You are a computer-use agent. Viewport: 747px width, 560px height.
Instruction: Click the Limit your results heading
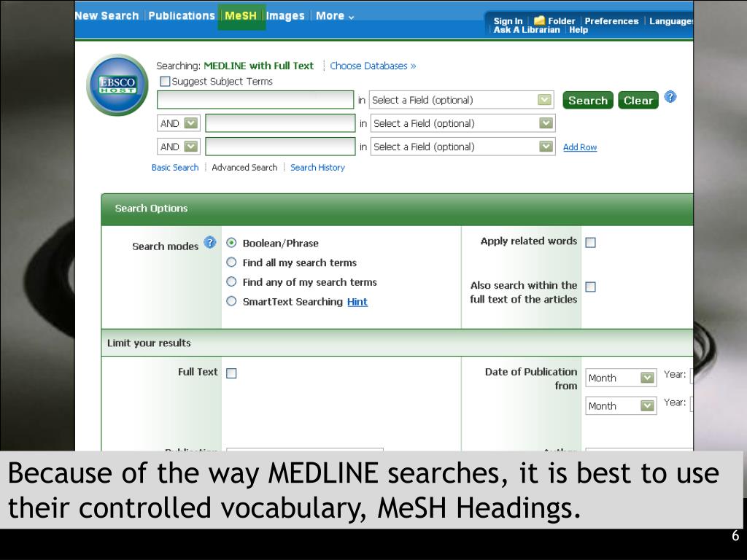point(149,343)
